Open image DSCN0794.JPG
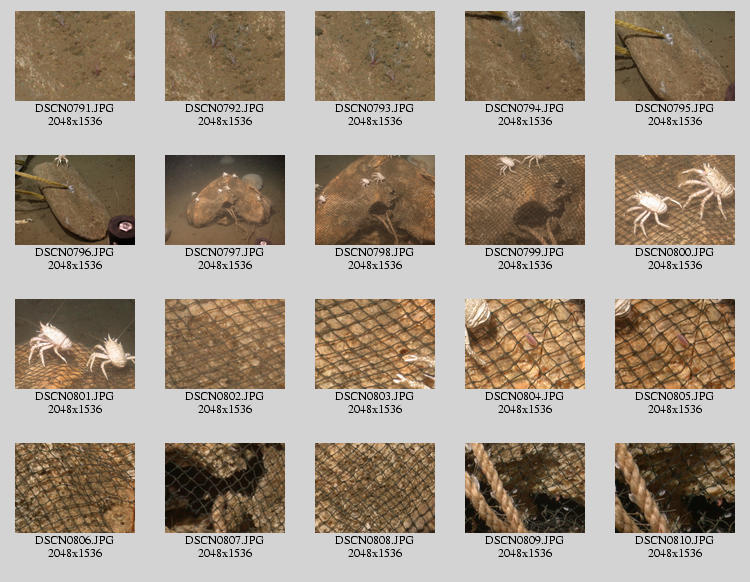Screen dimensions: 750x582 point(525,56)
